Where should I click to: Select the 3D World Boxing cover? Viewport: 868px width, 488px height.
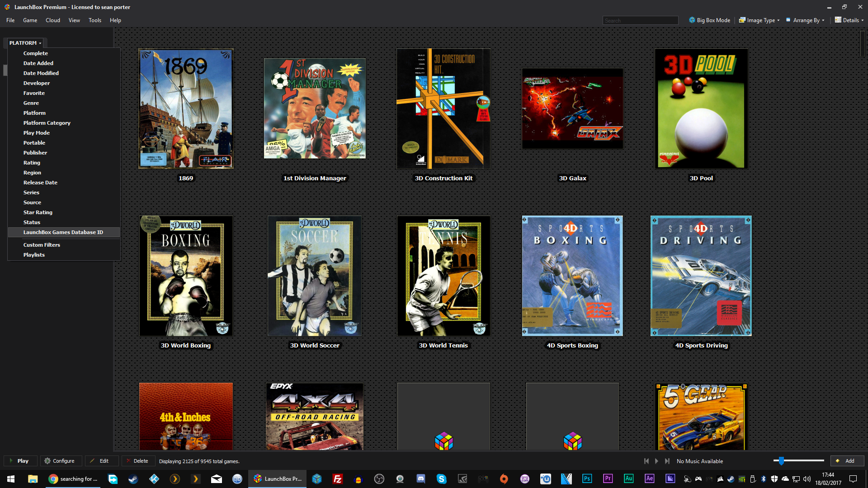[x=186, y=276]
